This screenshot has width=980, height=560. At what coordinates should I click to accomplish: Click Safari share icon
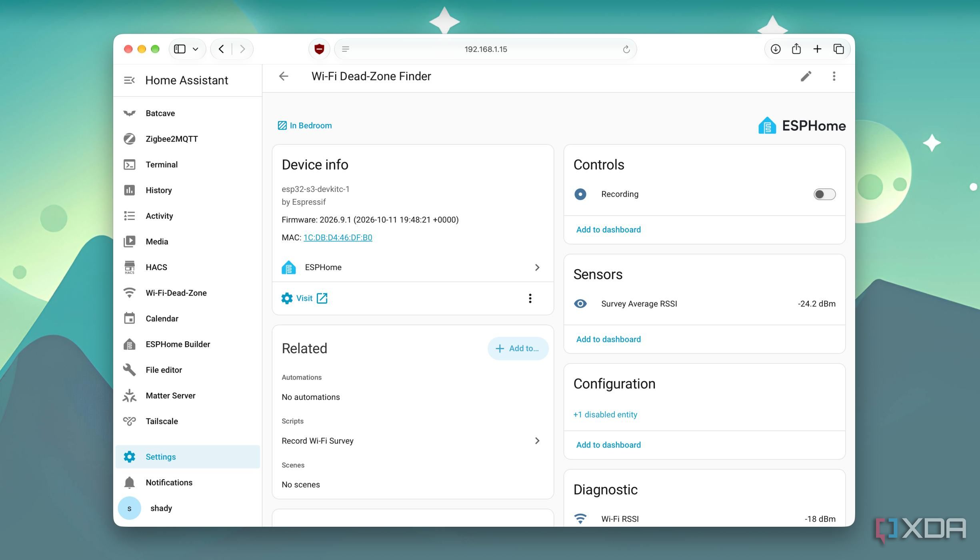(x=796, y=48)
